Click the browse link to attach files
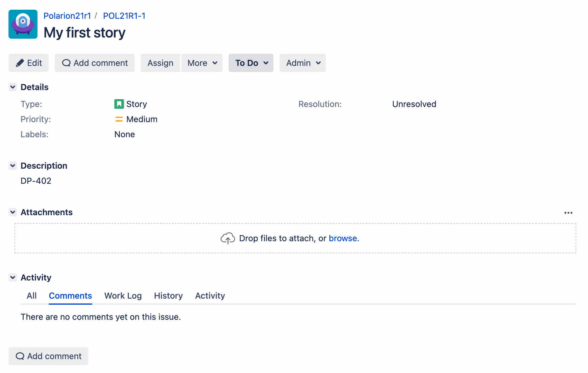Image resolution: width=588 pixels, height=373 pixels. [343, 238]
